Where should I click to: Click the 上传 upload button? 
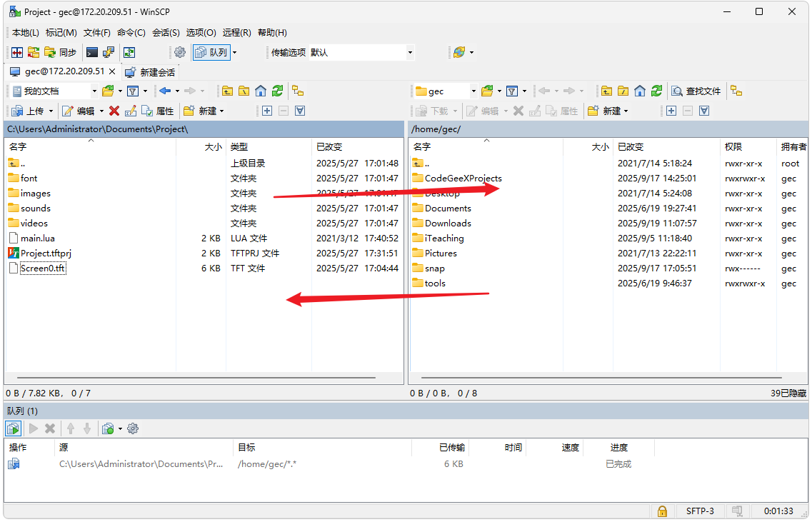click(x=29, y=111)
